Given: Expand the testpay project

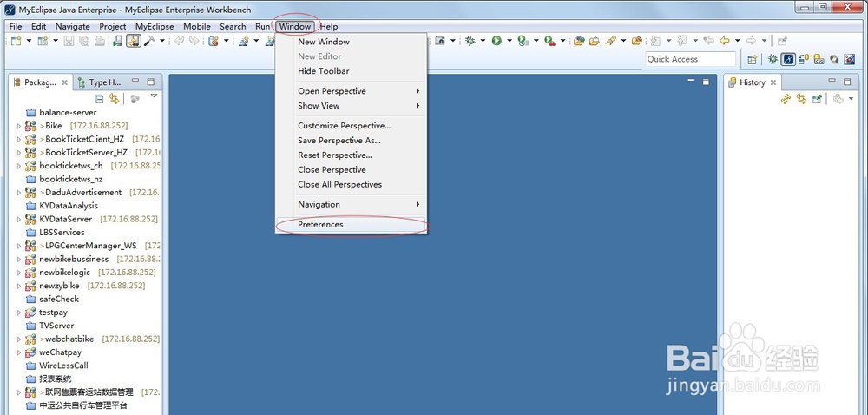Looking at the screenshot, I should [x=19, y=313].
